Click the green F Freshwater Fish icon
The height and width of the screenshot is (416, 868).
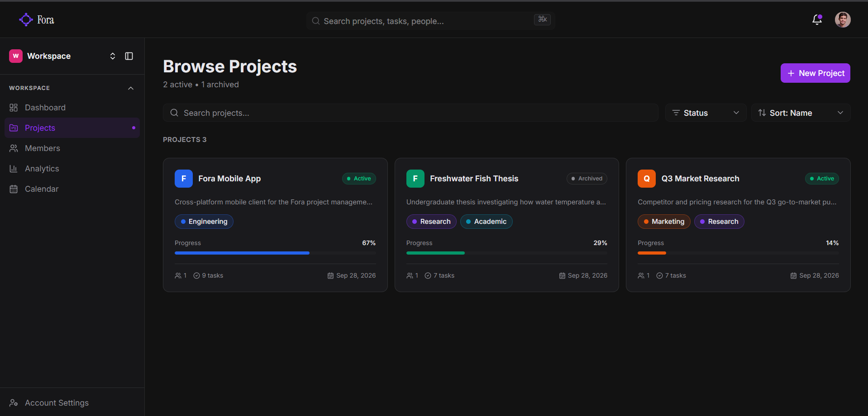(415, 179)
